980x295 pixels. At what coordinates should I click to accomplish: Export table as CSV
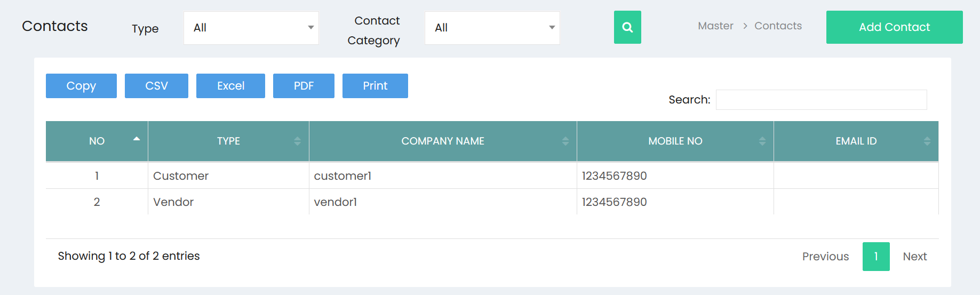[x=156, y=86]
